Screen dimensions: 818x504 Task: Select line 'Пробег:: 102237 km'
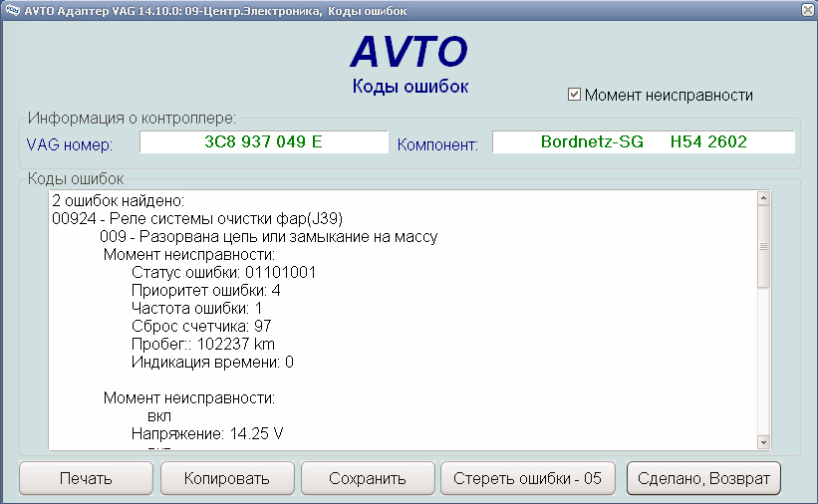point(203,344)
